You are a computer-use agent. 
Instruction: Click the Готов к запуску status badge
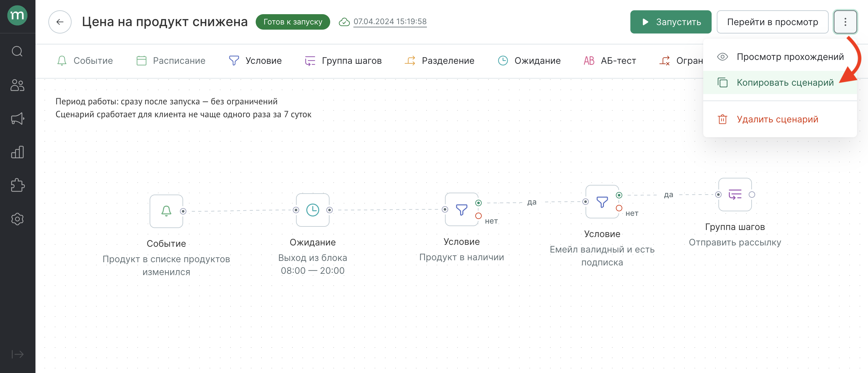(x=292, y=22)
